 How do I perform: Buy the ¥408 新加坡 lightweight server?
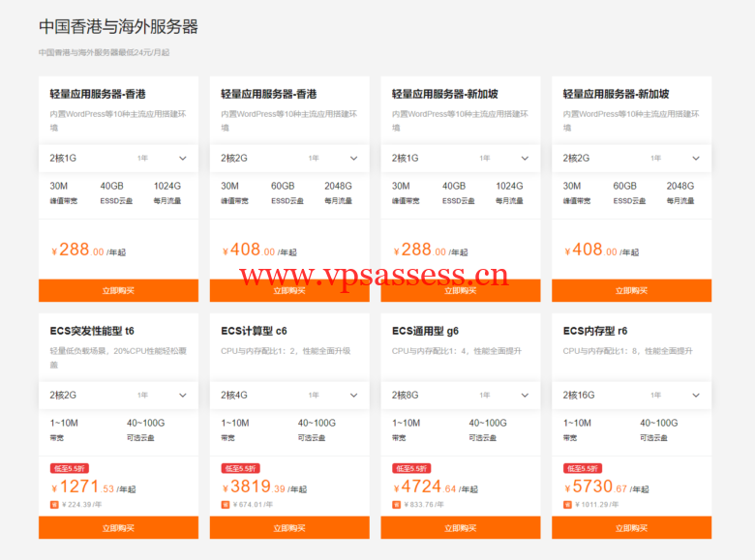[x=631, y=290]
